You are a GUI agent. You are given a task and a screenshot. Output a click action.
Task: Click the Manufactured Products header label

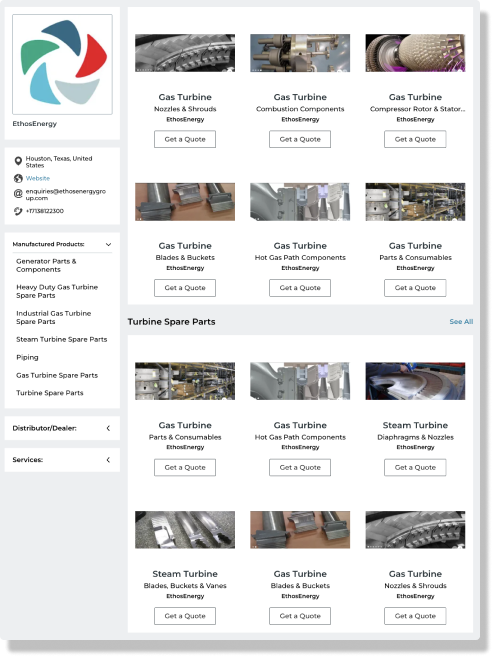click(49, 244)
